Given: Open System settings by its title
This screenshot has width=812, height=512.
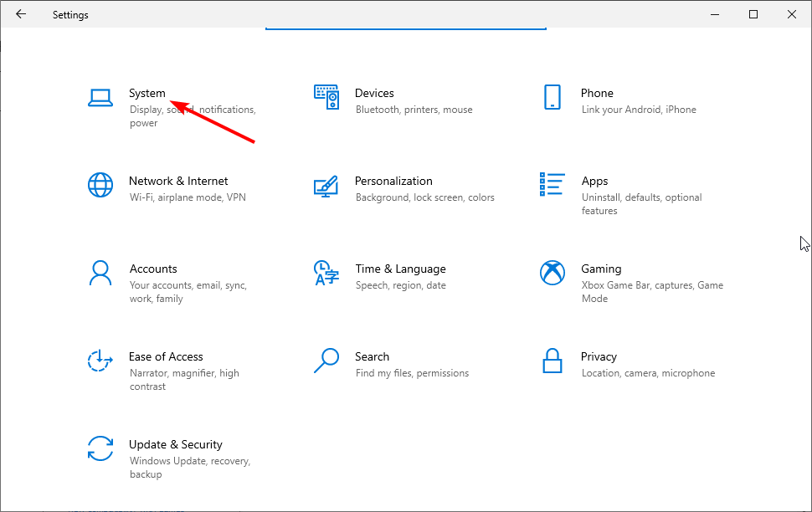Looking at the screenshot, I should (147, 93).
